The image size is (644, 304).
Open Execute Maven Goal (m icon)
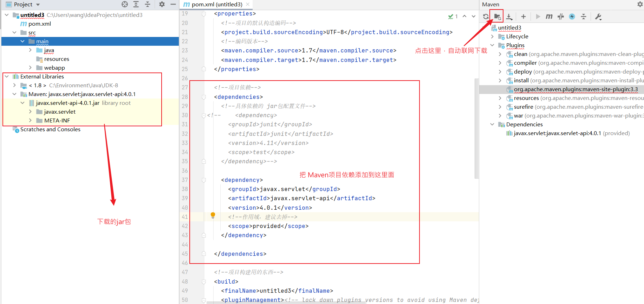[549, 17]
